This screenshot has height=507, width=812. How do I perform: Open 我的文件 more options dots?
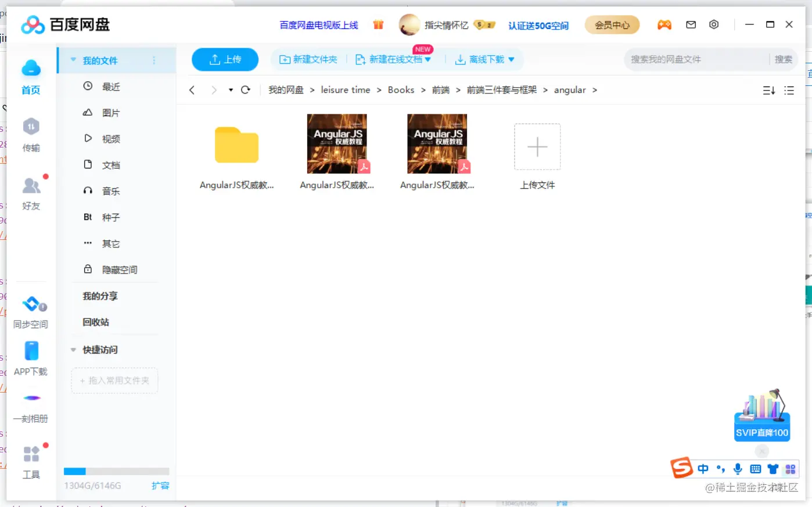point(154,60)
